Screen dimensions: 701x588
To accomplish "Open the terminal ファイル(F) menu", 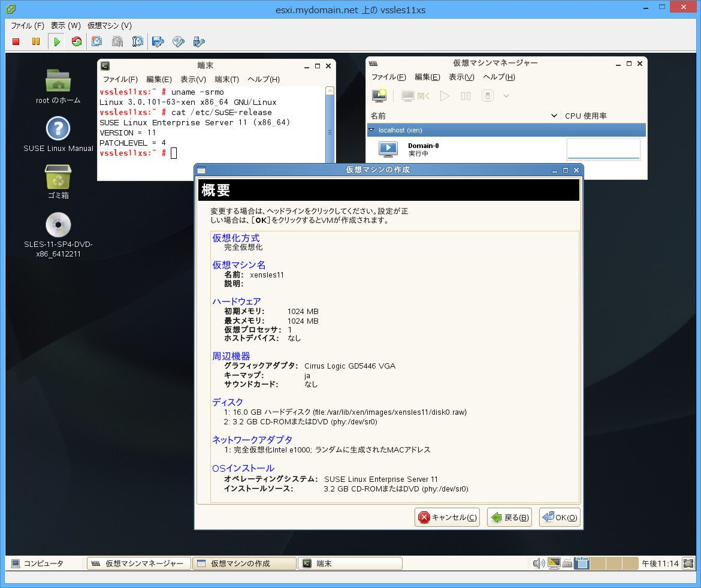I will tap(120, 79).
